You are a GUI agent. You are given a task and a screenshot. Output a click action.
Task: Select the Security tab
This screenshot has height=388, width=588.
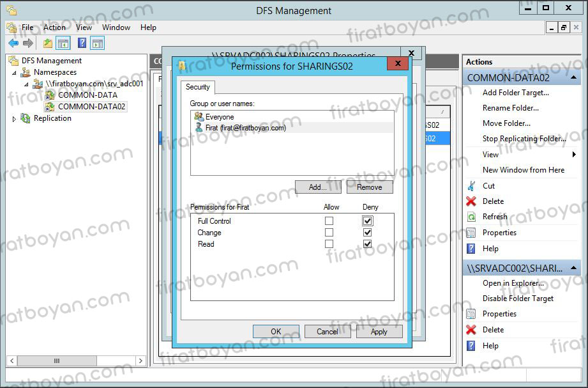[x=198, y=87]
